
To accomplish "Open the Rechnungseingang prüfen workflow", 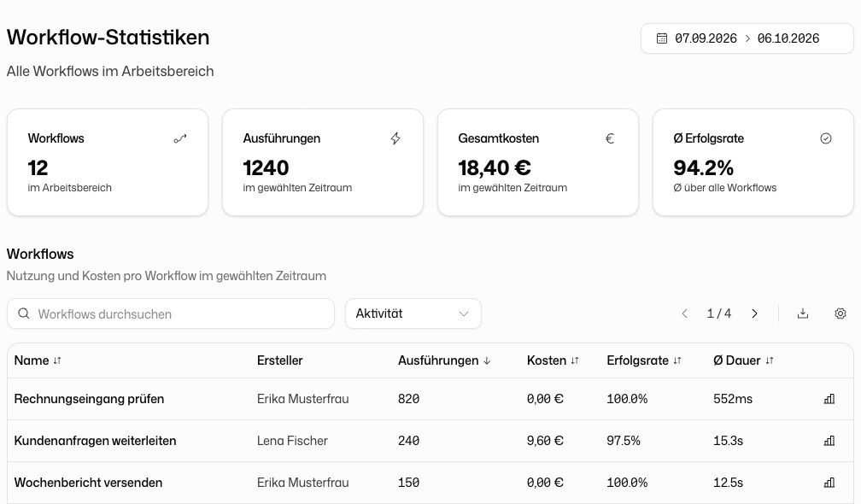I will click(x=89, y=399).
